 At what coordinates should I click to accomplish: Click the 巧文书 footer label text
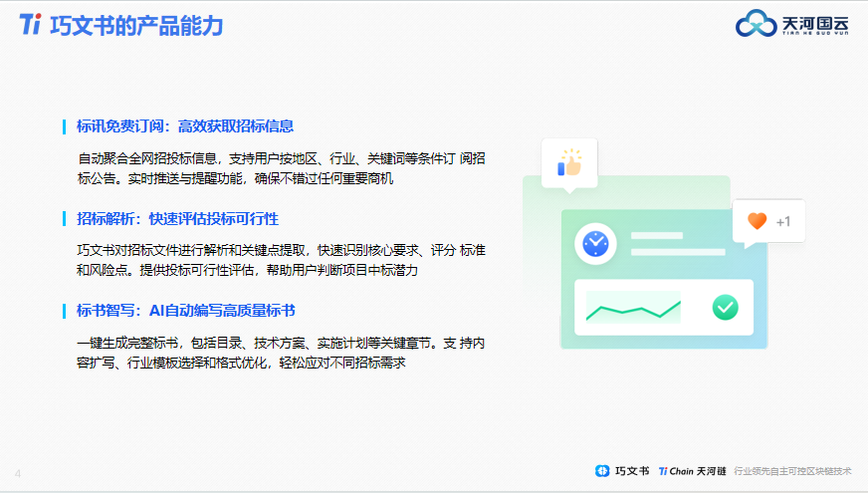coord(632,471)
